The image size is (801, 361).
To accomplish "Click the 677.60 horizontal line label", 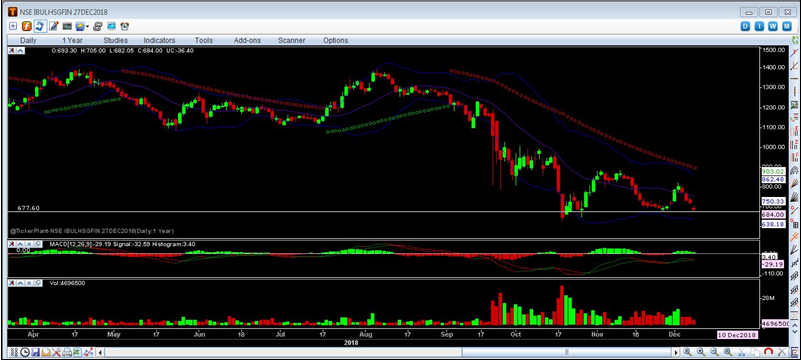I will 29,208.
